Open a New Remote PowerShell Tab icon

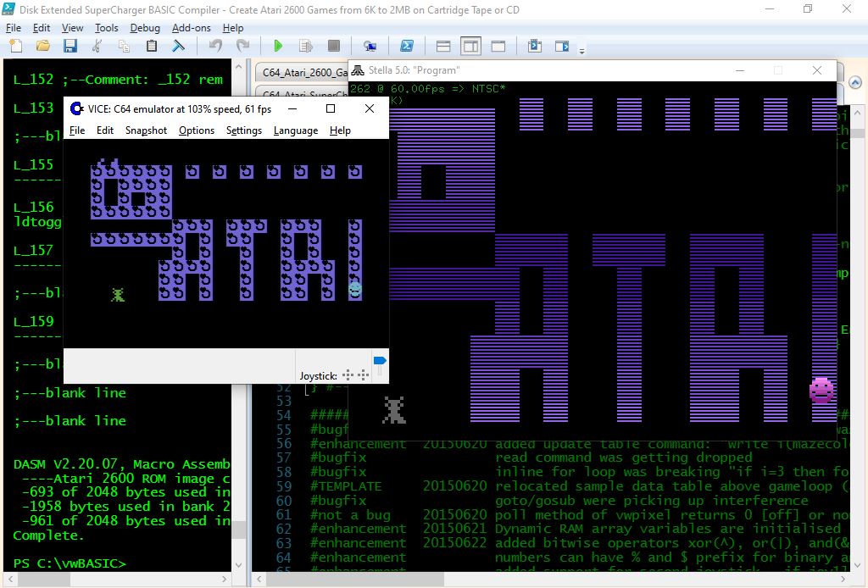pos(370,46)
